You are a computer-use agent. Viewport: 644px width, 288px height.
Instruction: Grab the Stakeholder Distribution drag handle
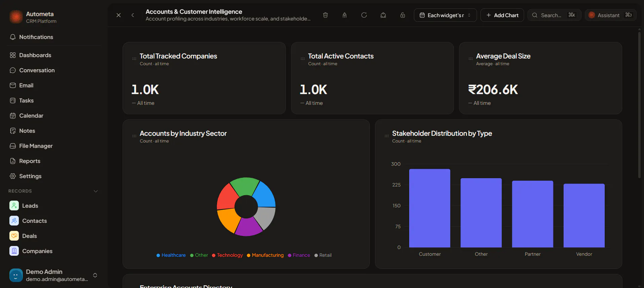coord(387,136)
